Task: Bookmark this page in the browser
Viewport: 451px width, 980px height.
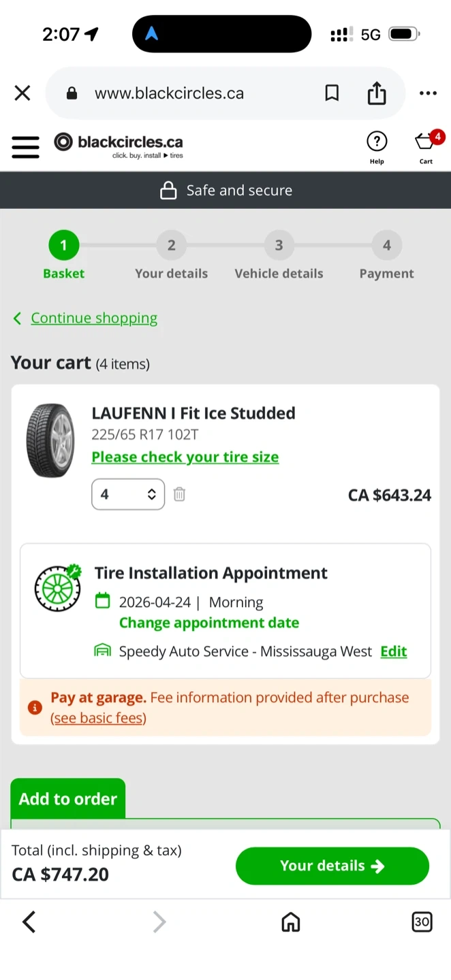Action: click(x=332, y=93)
